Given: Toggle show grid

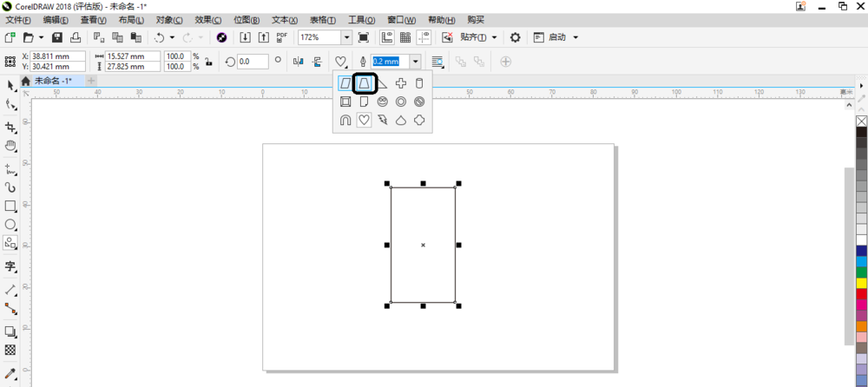Looking at the screenshot, I should click(x=405, y=37).
